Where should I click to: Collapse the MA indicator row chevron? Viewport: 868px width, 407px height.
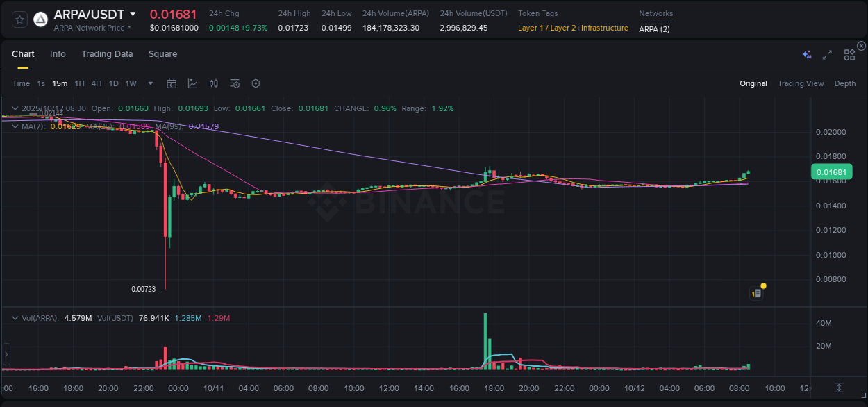tap(15, 126)
